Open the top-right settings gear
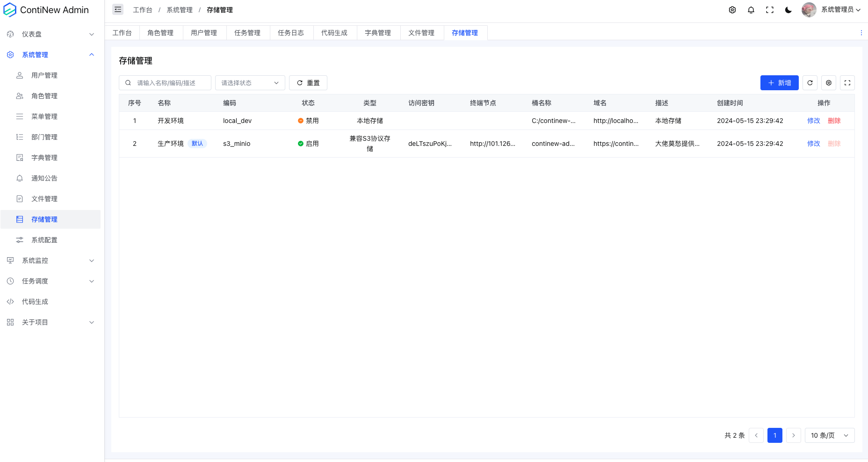Image resolution: width=868 pixels, height=462 pixels. click(732, 9)
